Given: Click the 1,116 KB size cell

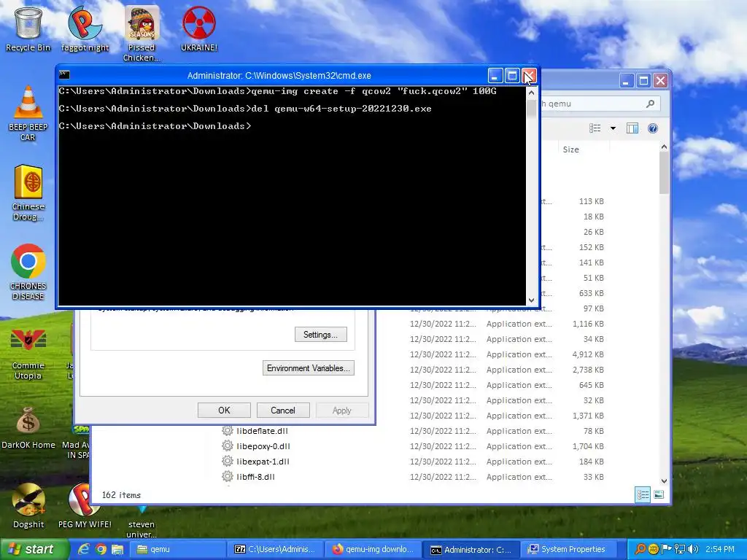Looking at the screenshot, I should [x=588, y=324].
